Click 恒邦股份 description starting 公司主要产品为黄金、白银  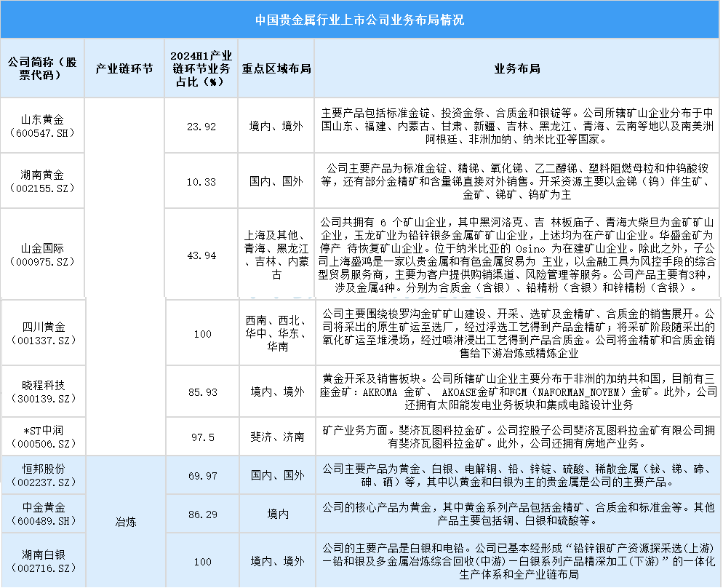(519, 475)
